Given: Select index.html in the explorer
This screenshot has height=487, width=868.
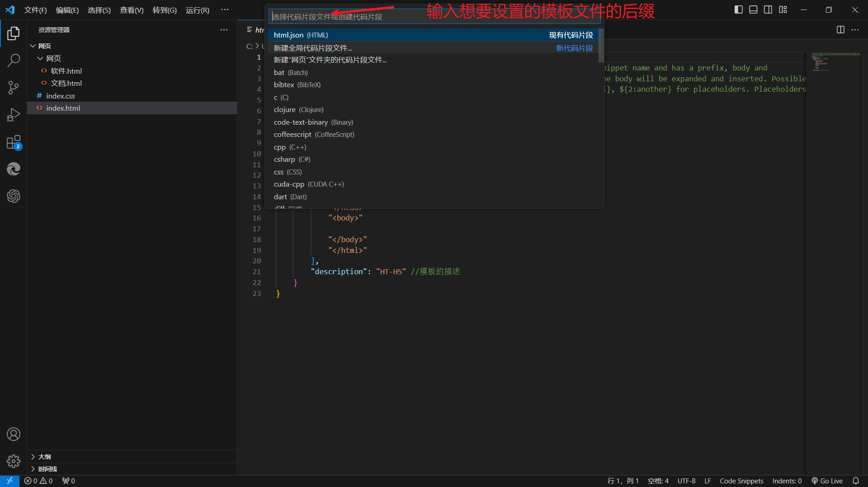Looking at the screenshot, I should coord(132,108).
